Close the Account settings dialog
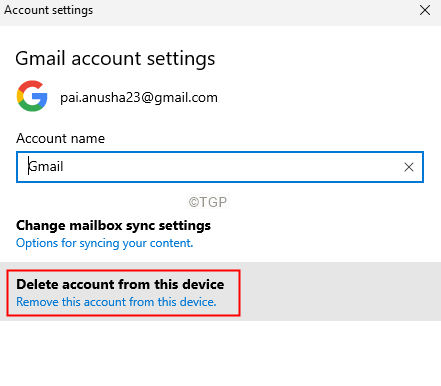 click(425, 10)
